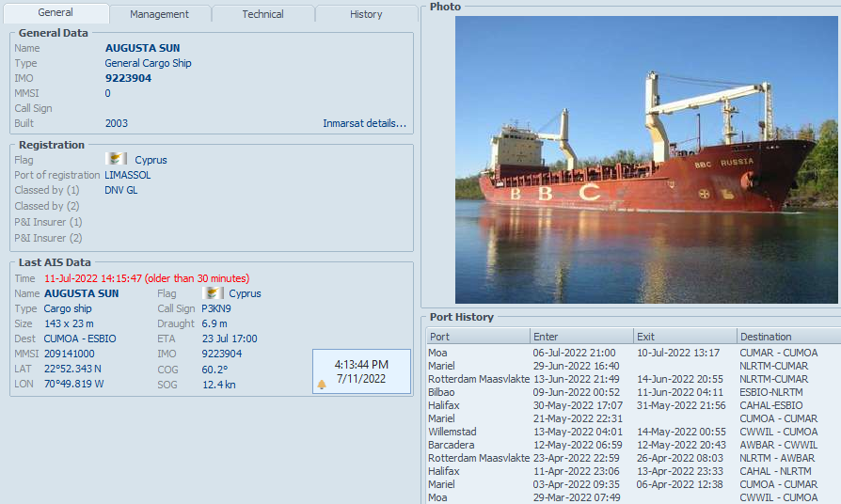This screenshot has height=504, width=841.
Task: Select built year 2003
Action: [x=117, y=123]
